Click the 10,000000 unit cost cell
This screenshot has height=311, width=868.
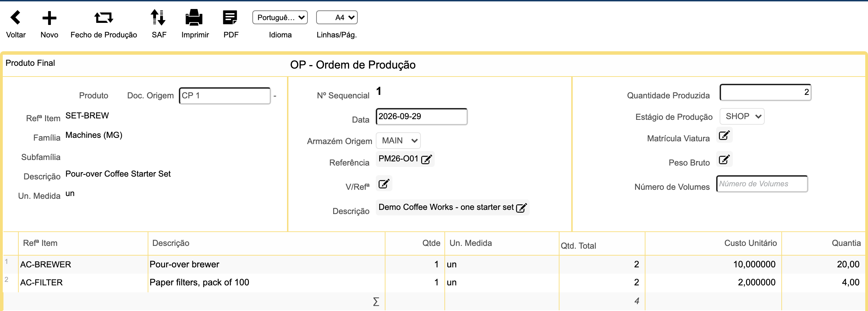713,264
